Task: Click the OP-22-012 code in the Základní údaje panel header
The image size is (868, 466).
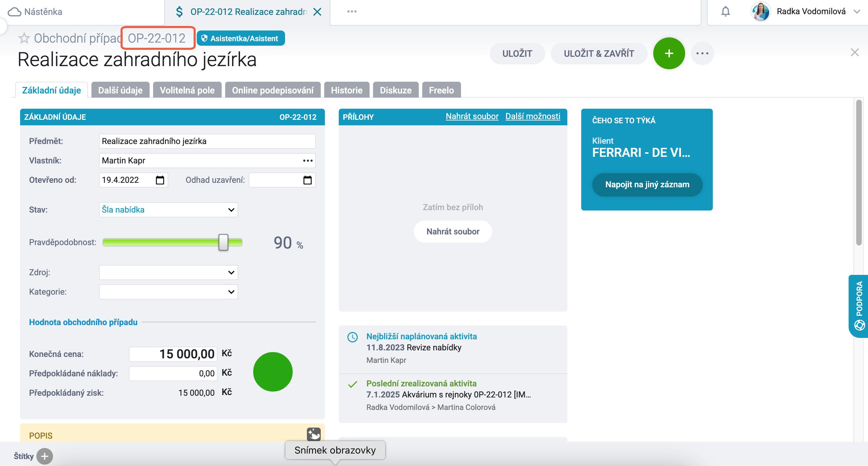Action: 298,117
